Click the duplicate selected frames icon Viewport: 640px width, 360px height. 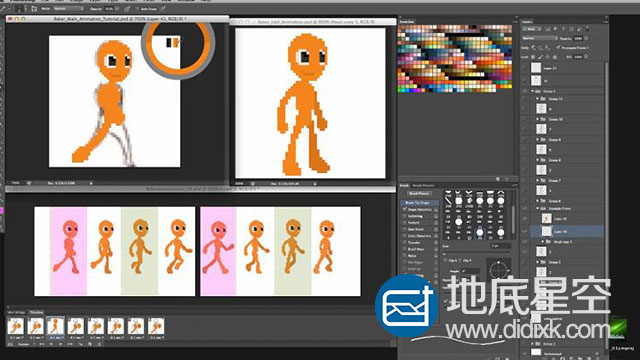point(90,344)
